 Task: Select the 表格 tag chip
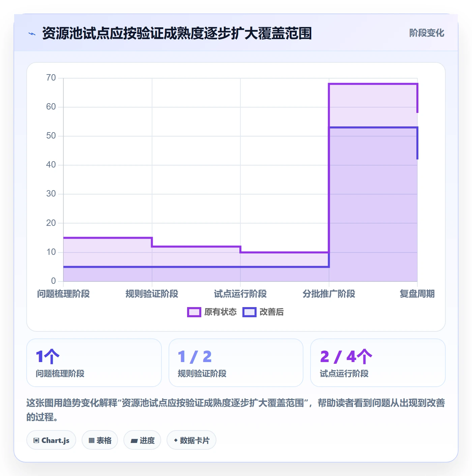(100, 440)
